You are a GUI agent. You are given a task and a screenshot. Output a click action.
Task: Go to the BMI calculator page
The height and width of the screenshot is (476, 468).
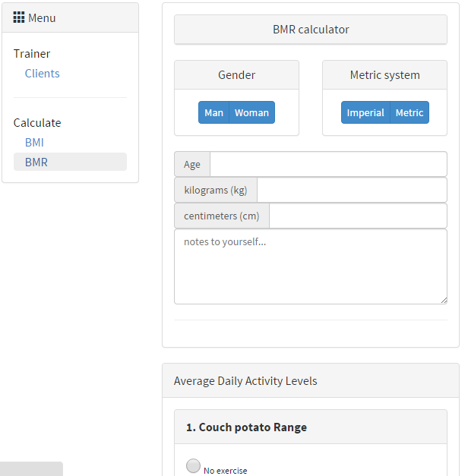click(34, 142)
